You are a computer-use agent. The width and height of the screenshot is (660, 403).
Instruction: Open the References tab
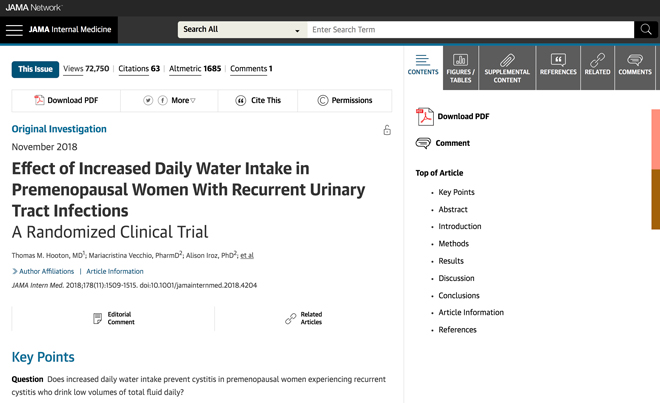pyautogui.click(x=558, y=68)
